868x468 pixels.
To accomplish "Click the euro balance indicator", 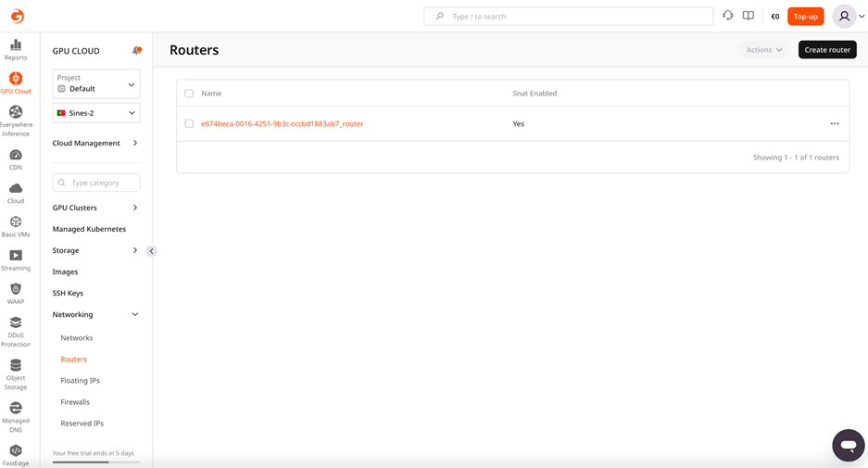I will click(x=775, y=17).
